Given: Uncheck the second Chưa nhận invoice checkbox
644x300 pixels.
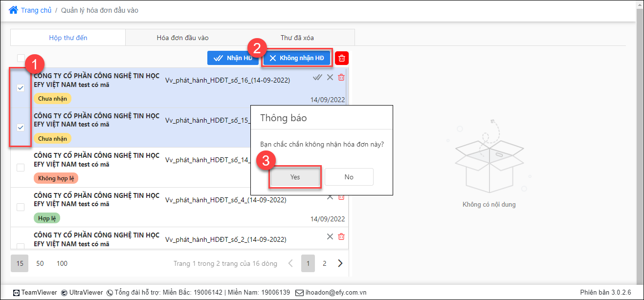Looking at the screenshot, I should pos(21,128).
